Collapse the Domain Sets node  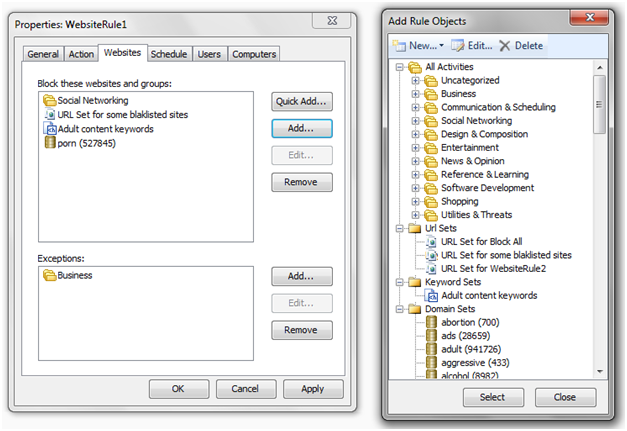pyautogui.click(x=399, y=309)
